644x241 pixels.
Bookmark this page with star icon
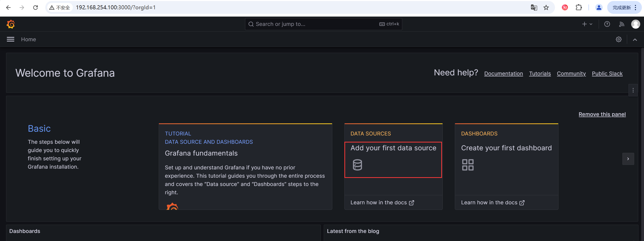pyautogui.click(x=546, y=8)
